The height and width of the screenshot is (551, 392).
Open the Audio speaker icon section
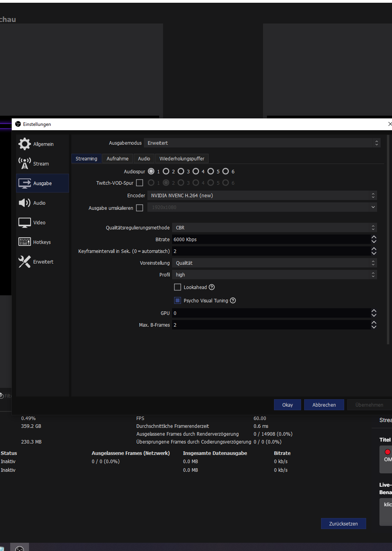(x=25, y=203)
